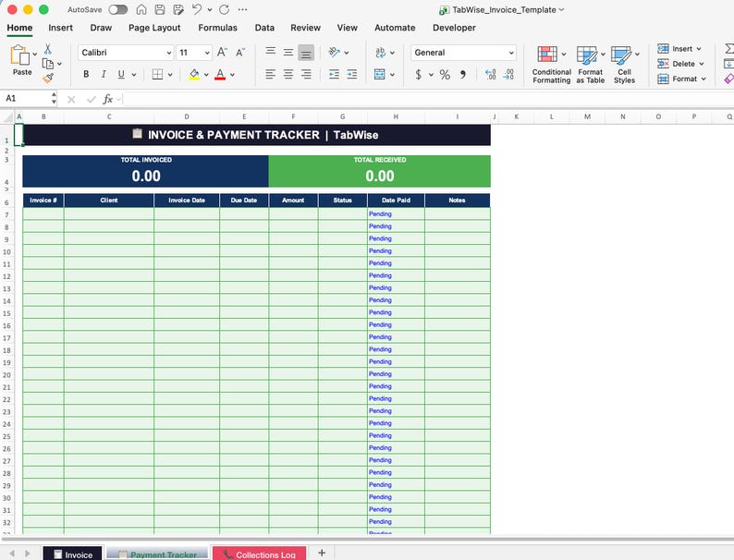This screenshot has height=560, width=734.
Task: Toggle Align Left
Action: coord(270,74)
